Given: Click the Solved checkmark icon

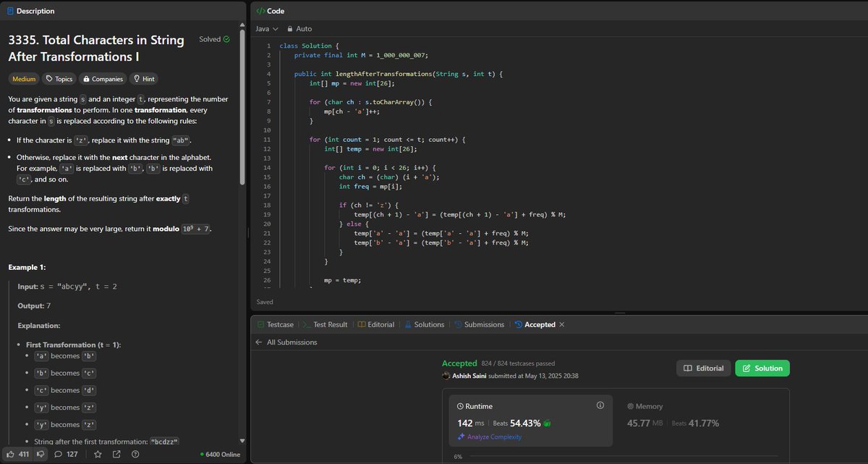Looking at the screenshot, I should point(226,39).
